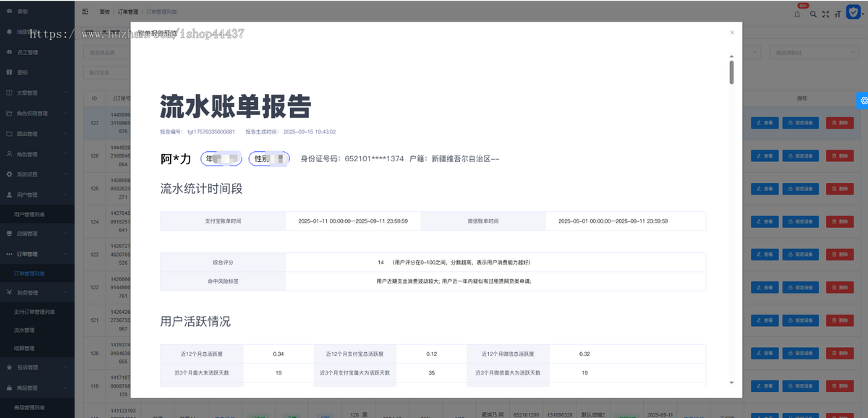Click the 员工管理 sidebar icon

pos(9,52)
